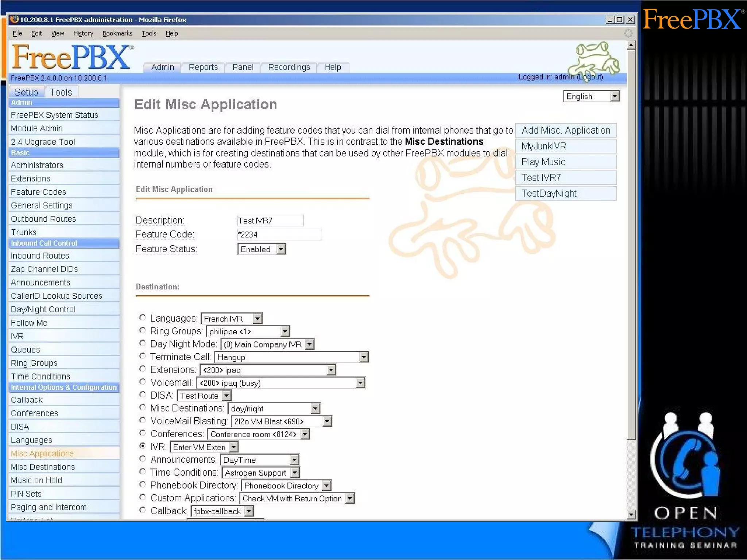Viewport: 747px width, 560px height.
Task: Open Feature Codes in the sidebar
Action: click(x=38, y=192)
